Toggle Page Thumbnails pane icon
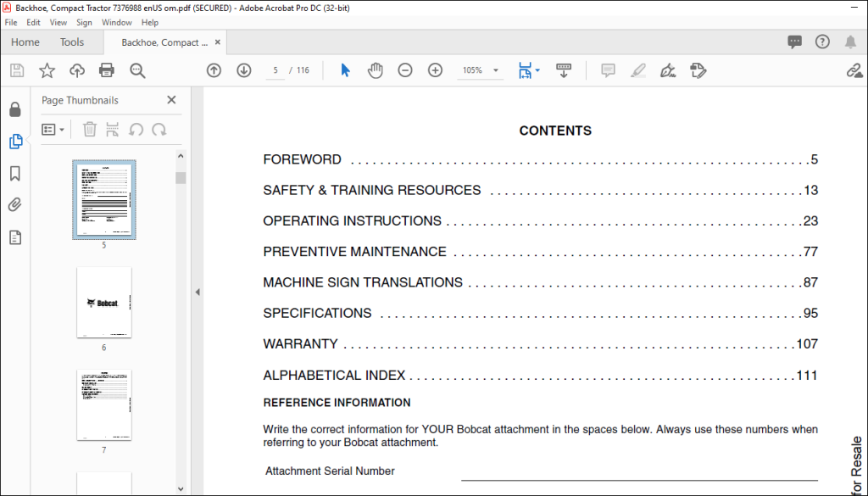 click(15, 142)
